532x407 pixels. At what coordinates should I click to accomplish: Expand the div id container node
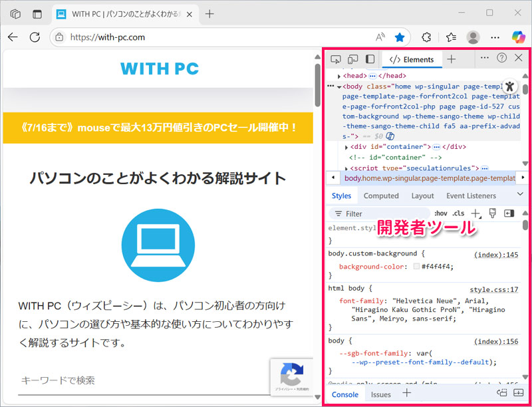coord(346,148)
